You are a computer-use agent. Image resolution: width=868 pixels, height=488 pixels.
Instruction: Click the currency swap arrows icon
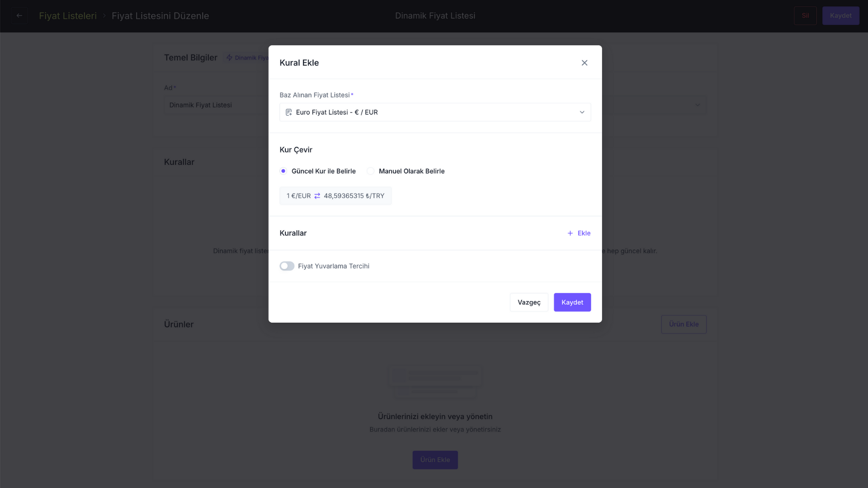tap(317, 196)
